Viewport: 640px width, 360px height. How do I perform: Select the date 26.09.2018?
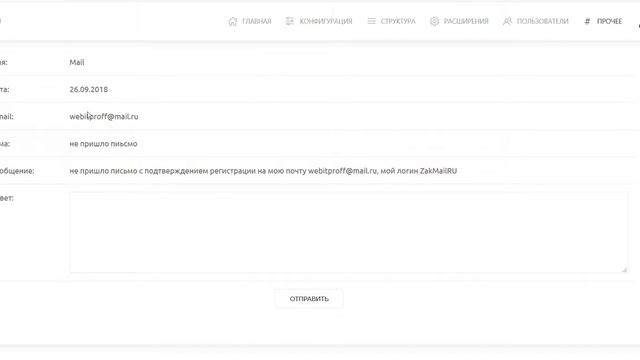click(89, 89)
